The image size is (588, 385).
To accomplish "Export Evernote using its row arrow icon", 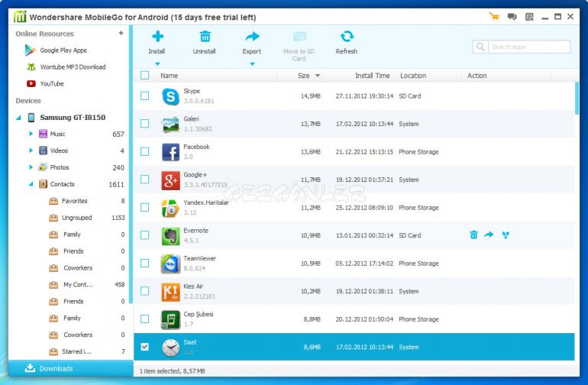I will point(489,235).
